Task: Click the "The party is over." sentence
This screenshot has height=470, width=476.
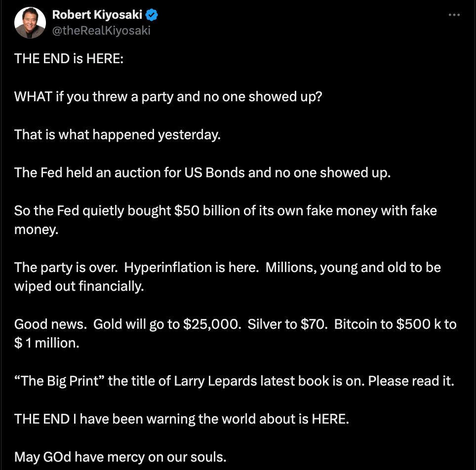Action: tap(66, 267)
